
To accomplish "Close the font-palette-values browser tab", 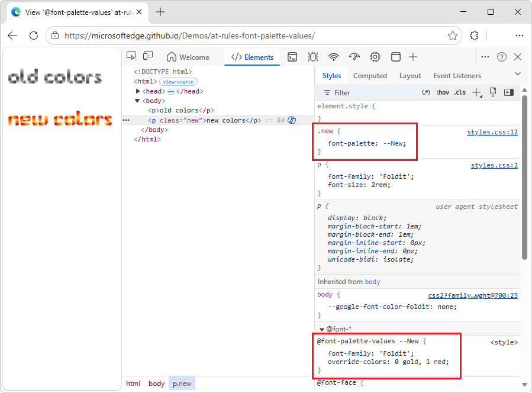I will pos(139,12).
